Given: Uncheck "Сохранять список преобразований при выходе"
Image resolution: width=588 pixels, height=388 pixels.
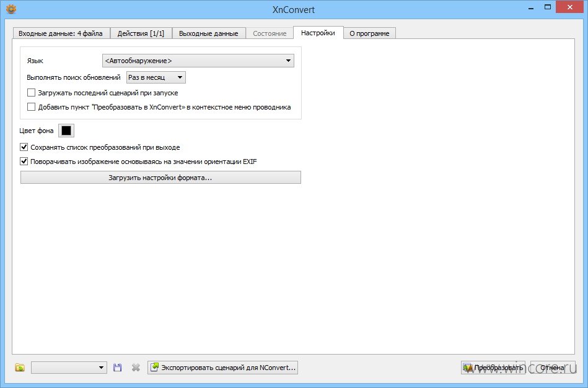Looking at the screenshot, I should (24, 147).
